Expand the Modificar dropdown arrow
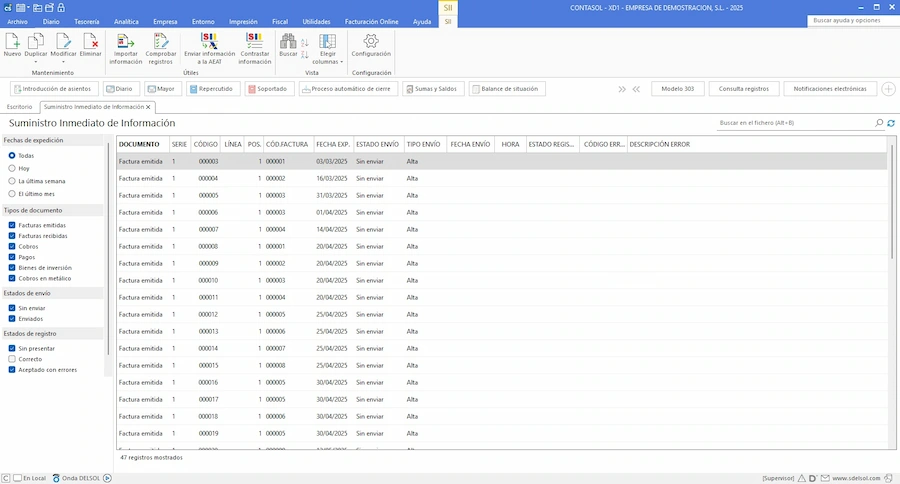This screenshot has width=900, height=484. click(x=65, y=61)
